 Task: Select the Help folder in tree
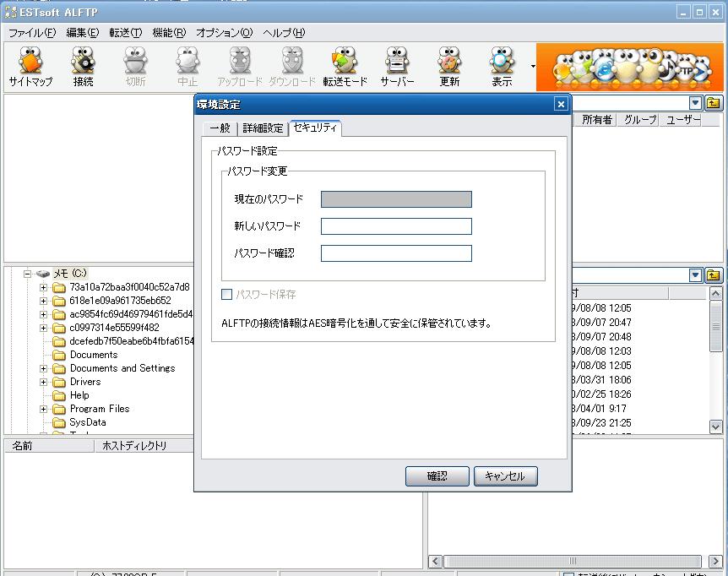pos(79,395)
